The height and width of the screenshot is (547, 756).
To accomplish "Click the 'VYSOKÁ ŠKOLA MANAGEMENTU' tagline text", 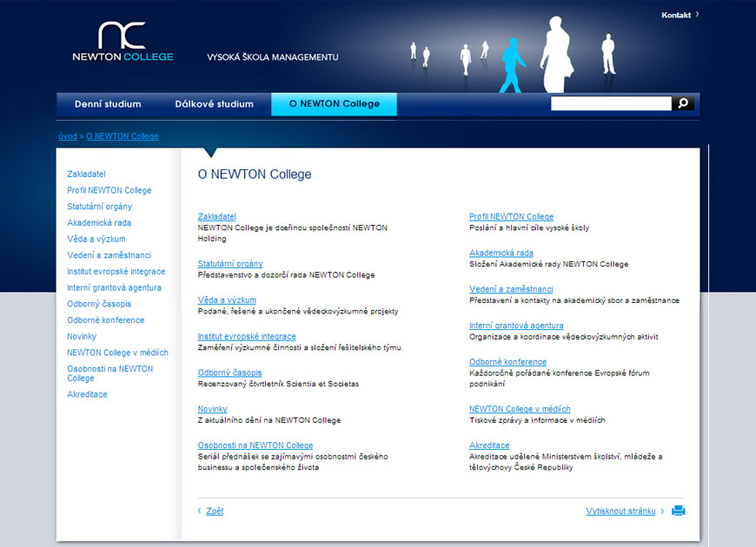I will (273, 57).
